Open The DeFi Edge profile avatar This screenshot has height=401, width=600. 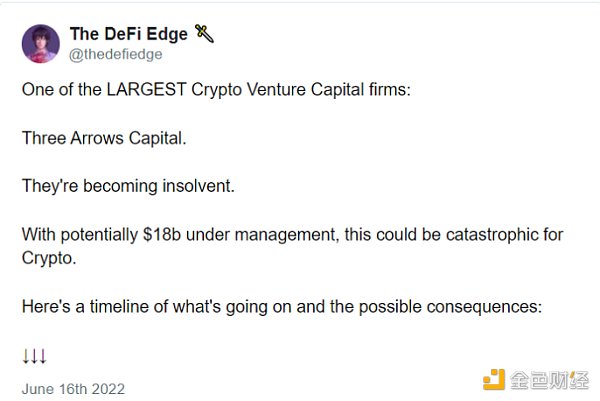[x=41, y=44]
